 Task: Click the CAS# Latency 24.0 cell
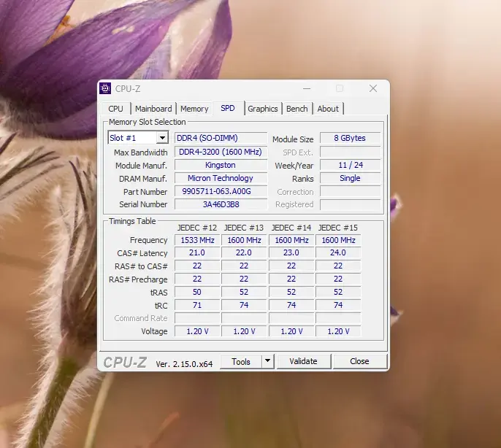coord(338,252)
